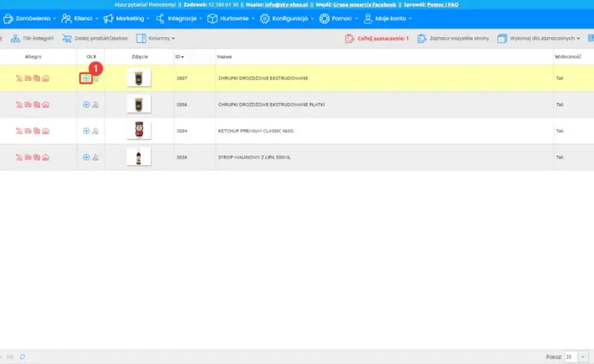Open the Pokaż rows-per-page dropdown arrow
This screenshot has width=594, height=364.
coord(583,357)
